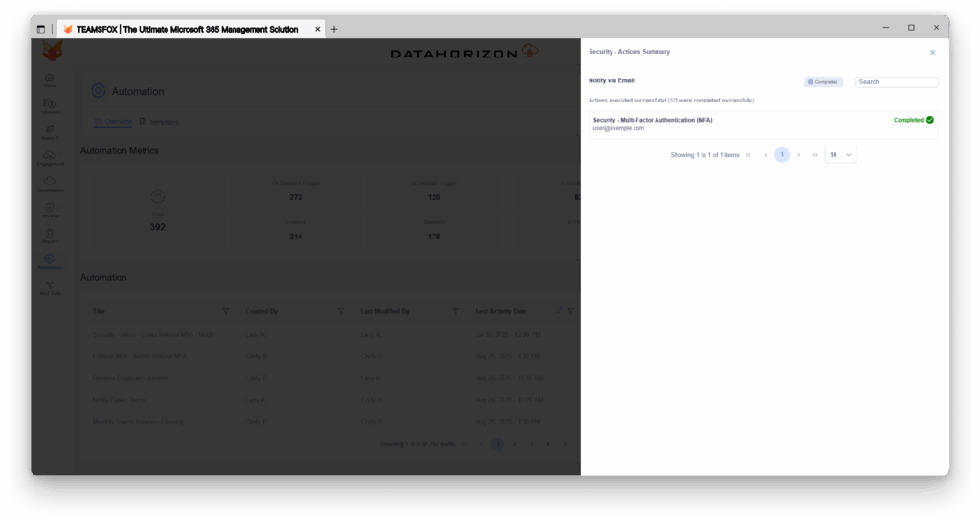This screenshot has height=521, width=980.
Task: Click the Automation page header icon
Action: [x=99, y=91]
